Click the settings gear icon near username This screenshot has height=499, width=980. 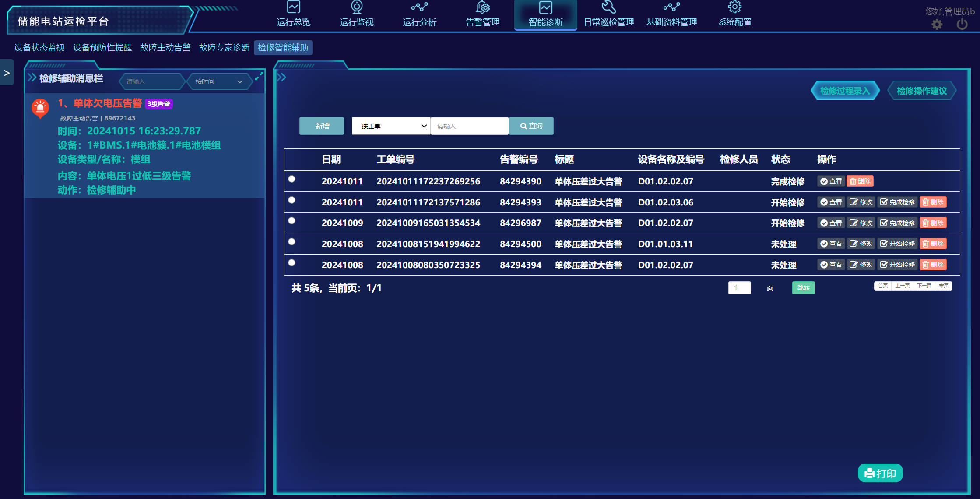pos(937,25)
